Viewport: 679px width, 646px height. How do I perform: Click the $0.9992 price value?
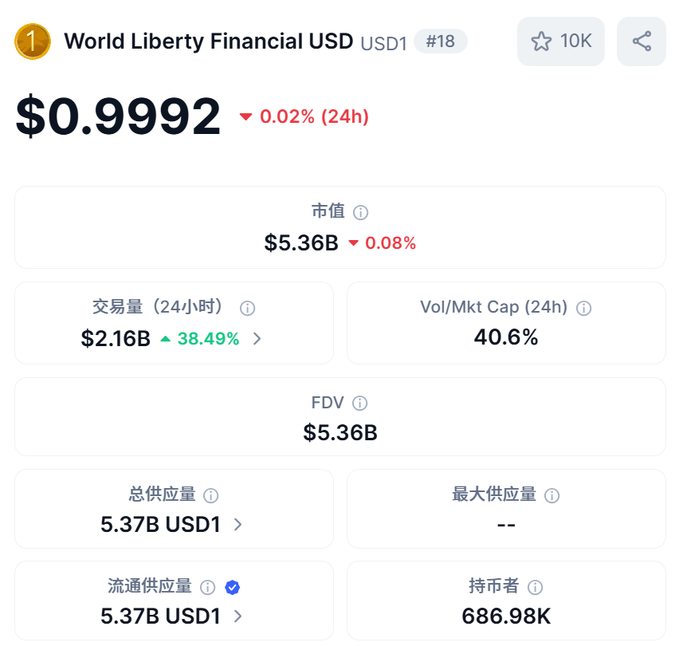coord(118,117)
